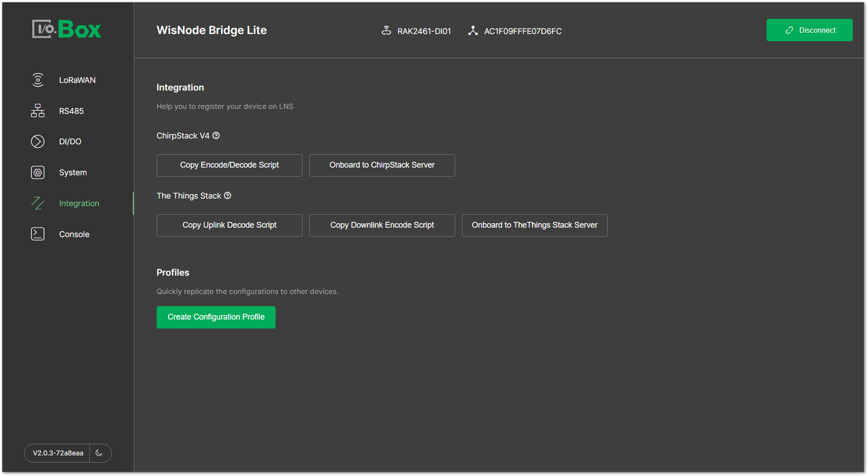
Task: Open the Console page
Action: [74, 234]
